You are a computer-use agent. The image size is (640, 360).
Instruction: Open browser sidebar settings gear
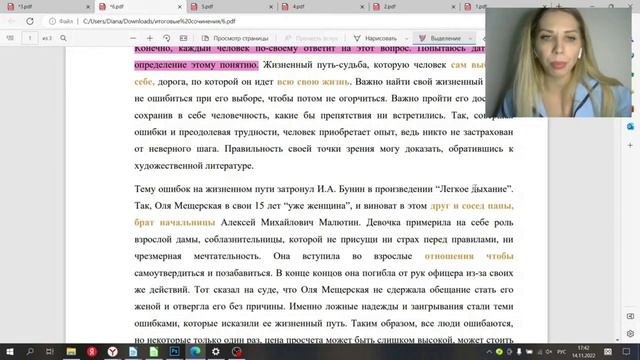tap(630, 333)
